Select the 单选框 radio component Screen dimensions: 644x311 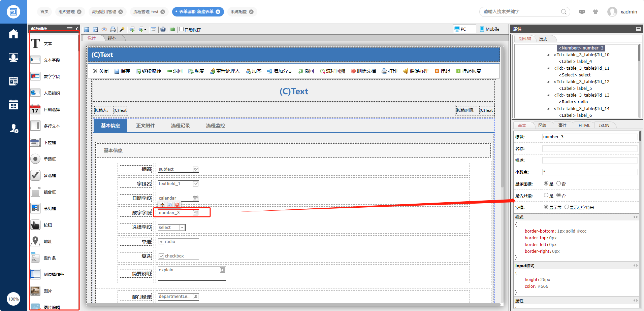pyautogui.click(x=35, y=159)
